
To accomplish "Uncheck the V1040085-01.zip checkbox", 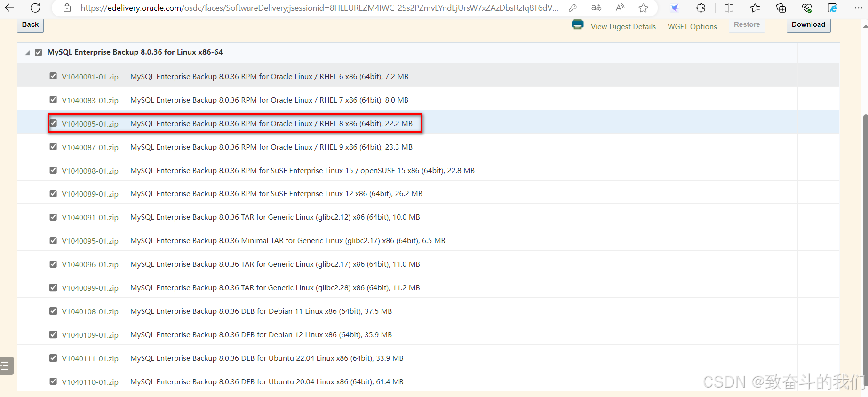I will pyautogui.click(x=53, y=123).
